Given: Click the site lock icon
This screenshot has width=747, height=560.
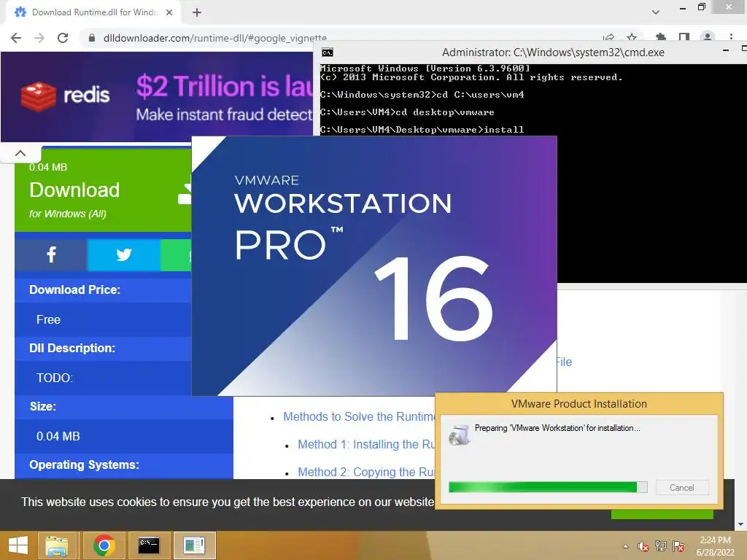Looking at the screenshot, I should click(92, 38).
